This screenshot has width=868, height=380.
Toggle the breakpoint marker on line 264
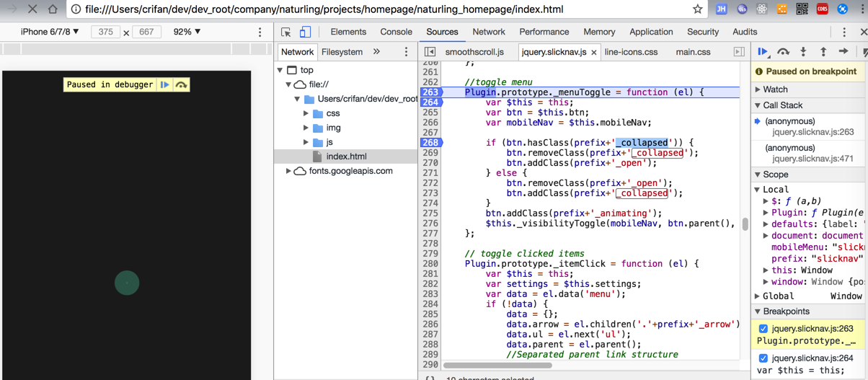[x=431, y=102]
